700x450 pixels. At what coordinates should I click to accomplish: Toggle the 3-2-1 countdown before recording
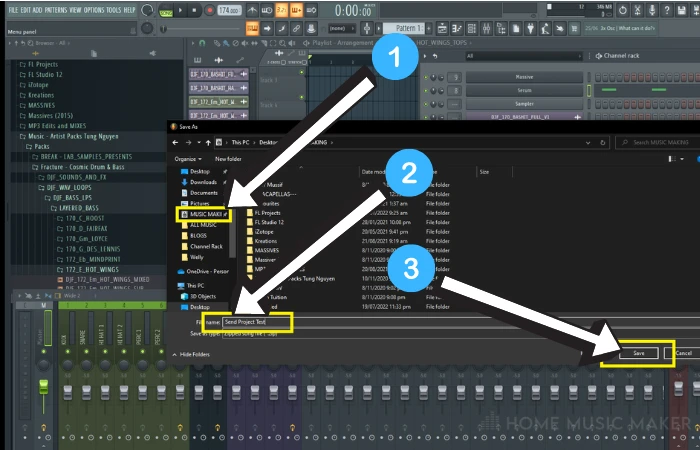click(282, 10)
